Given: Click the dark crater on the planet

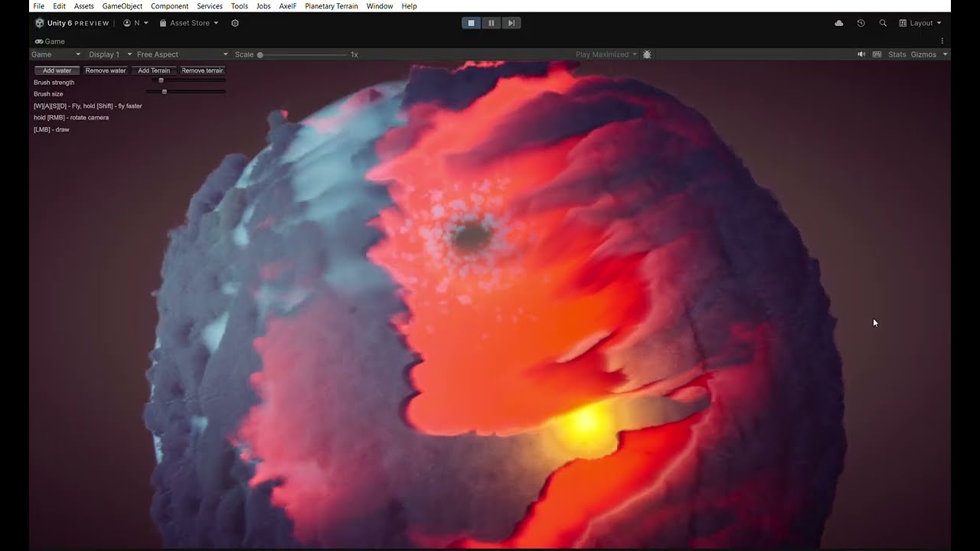Looking at the screenshot, I should point(470,237).
